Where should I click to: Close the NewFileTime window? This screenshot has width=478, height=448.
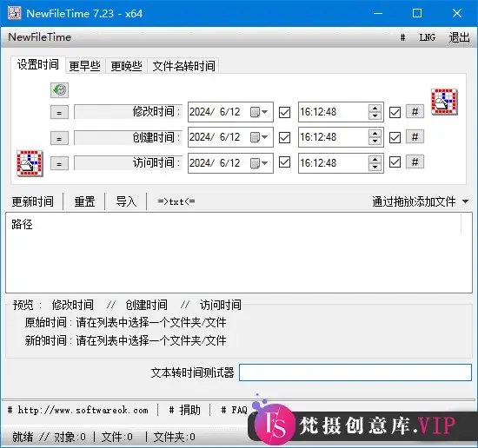coord(456,13)
